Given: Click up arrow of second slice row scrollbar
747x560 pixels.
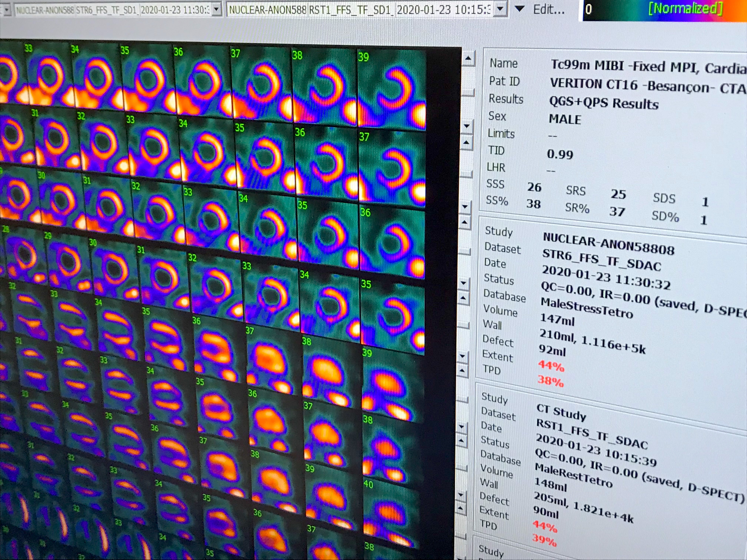Looking at the screenshot, I should 466,143.
